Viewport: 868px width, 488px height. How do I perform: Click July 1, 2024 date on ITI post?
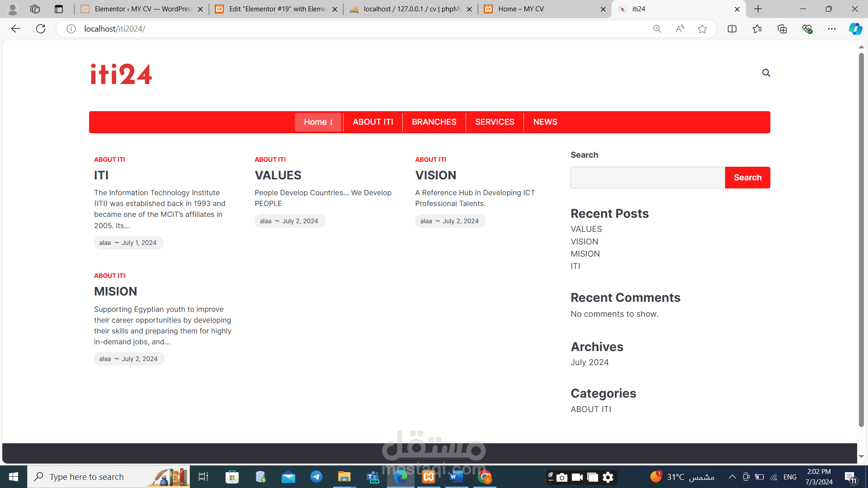tap(139, 243)
